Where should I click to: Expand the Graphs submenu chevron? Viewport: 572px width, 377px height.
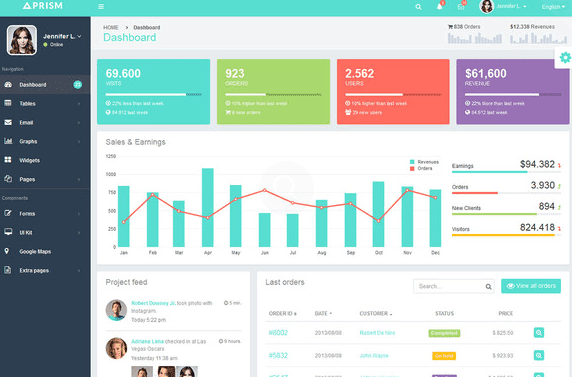point(79,141)
